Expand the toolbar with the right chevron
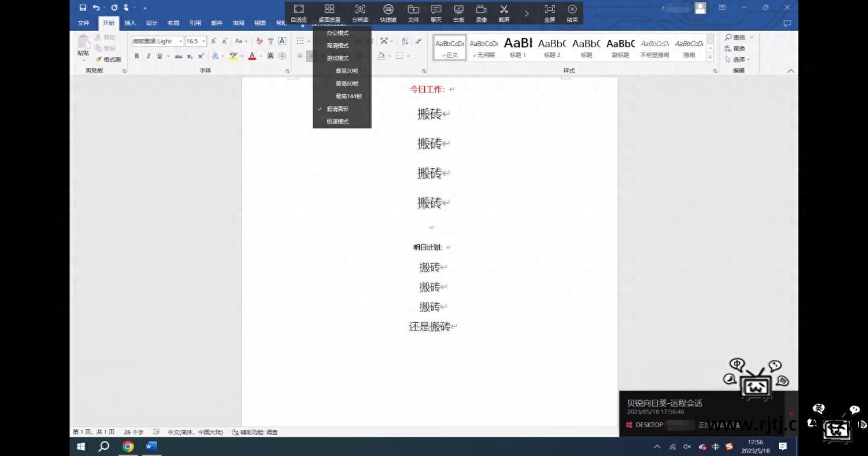 [x=526, y=12]
